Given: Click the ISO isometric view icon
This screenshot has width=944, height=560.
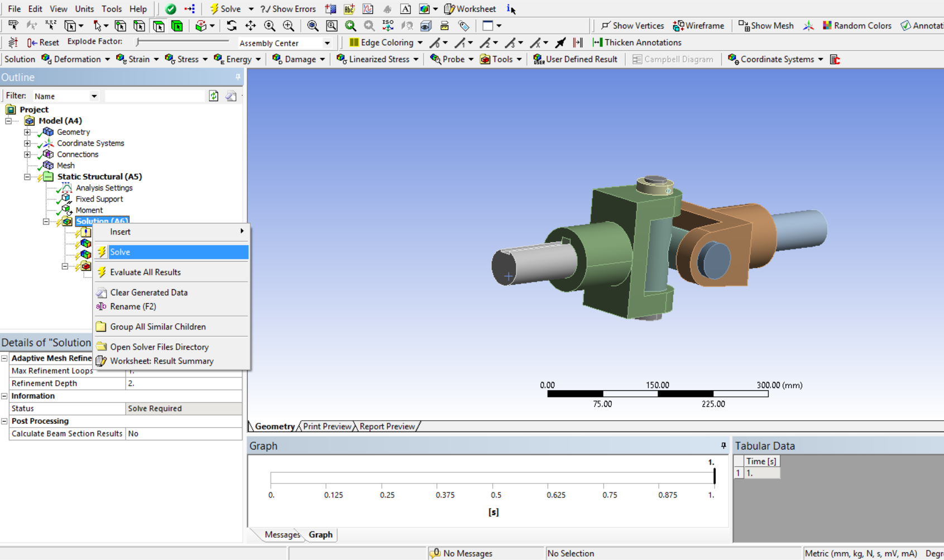Looking at the screenshot, I should 388,26.
